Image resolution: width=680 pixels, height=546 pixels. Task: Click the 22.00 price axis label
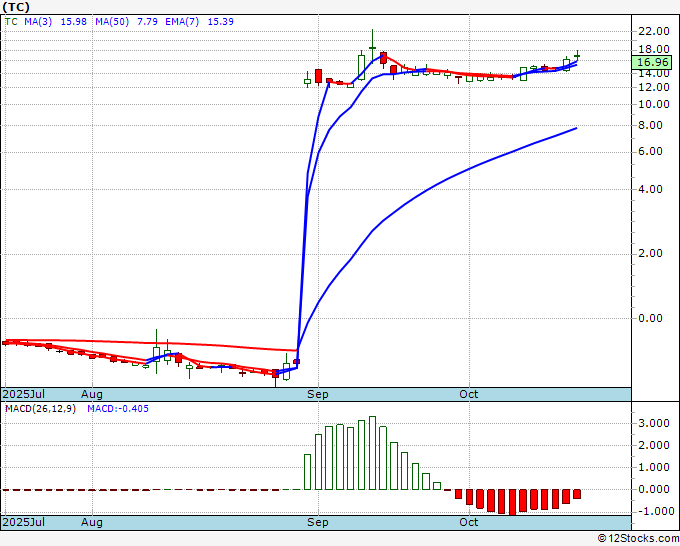pos(654,31)
